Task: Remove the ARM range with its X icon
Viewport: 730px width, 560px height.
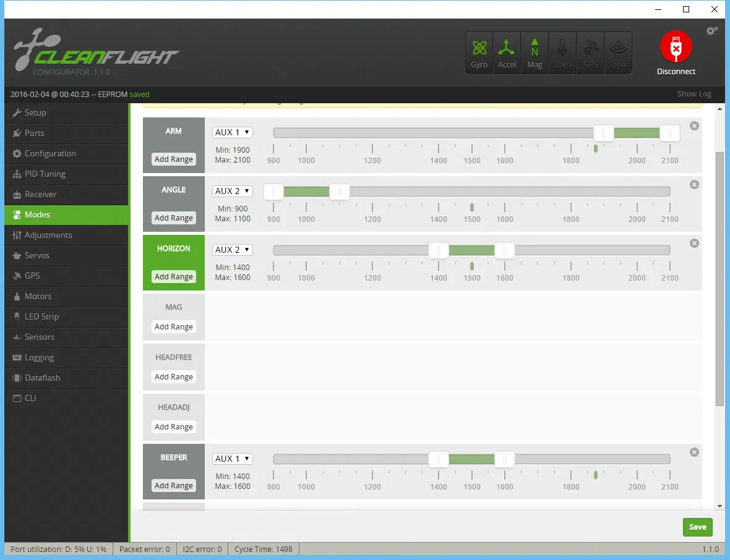Action: (694, 126)
